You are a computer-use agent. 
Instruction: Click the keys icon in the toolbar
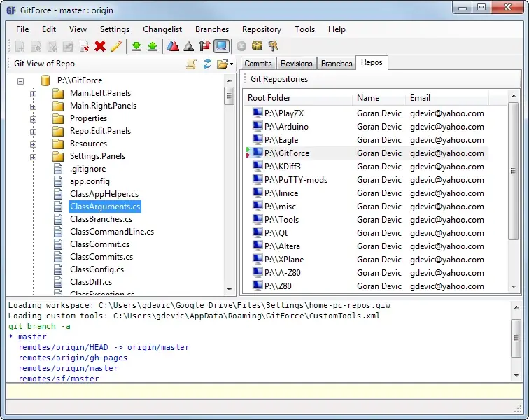click(273, 46)
